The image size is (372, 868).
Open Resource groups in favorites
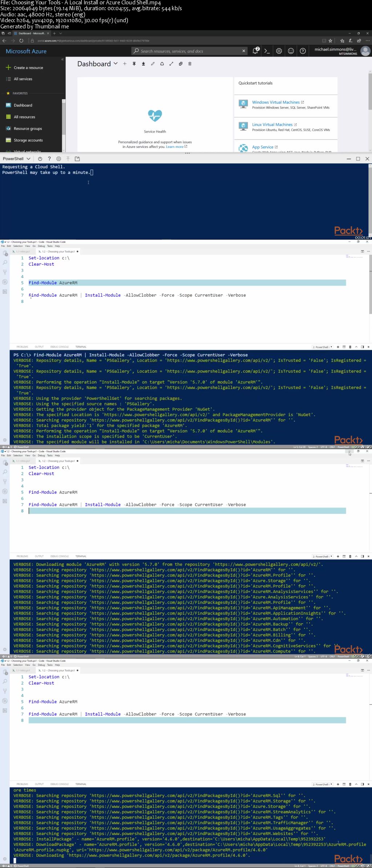(x=24, y=128)
